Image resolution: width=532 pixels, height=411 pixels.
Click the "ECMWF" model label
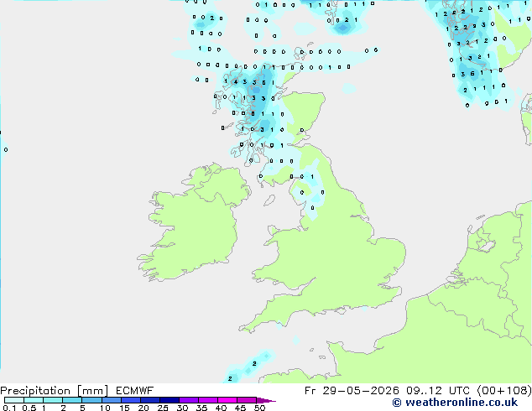tap(135, 391)
